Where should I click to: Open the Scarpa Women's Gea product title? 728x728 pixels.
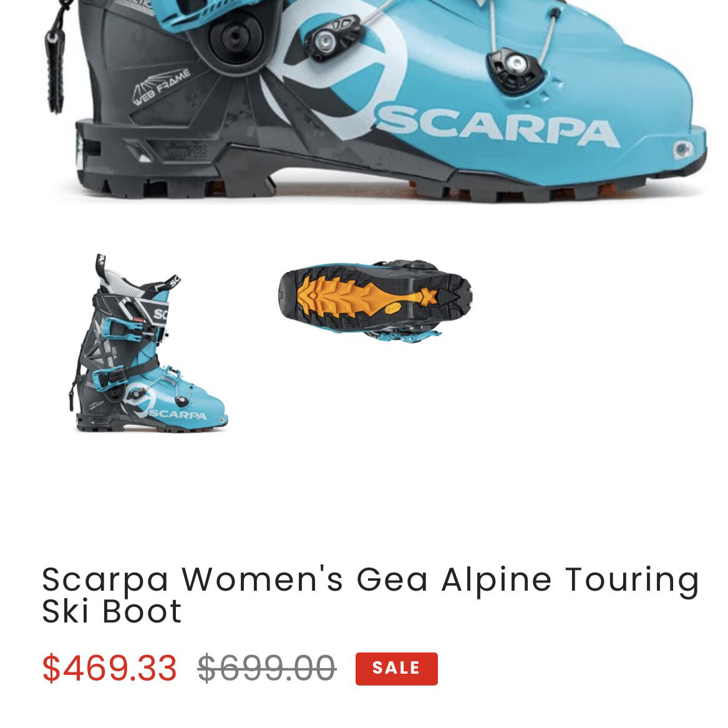pyautogui.click(x=370, y=595)
